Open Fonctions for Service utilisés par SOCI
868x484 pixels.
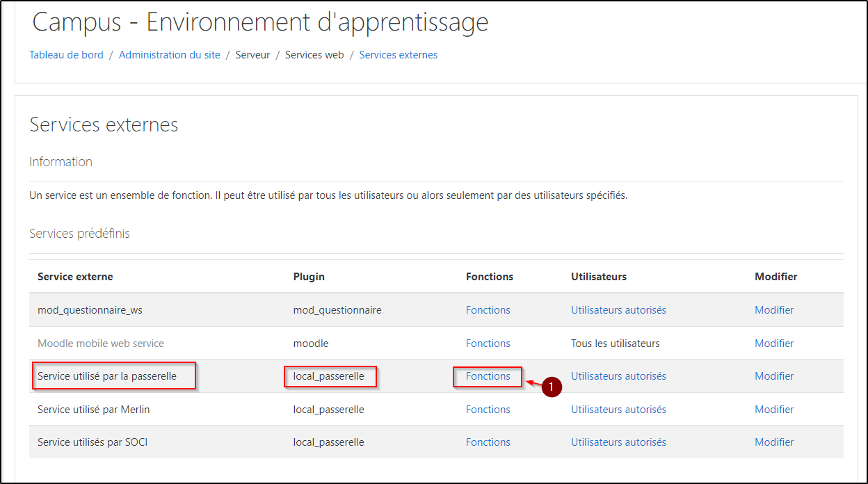(488, 442)
